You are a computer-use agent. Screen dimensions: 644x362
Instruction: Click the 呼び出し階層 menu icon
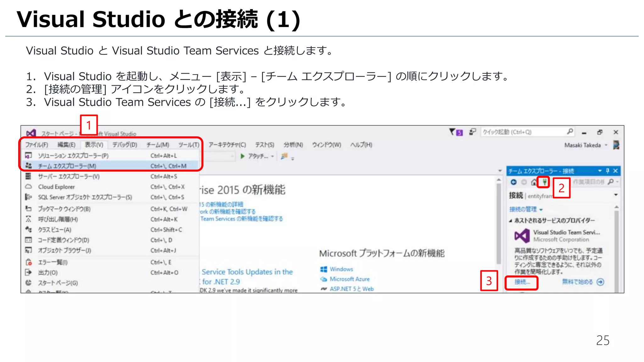click(28, 219)
